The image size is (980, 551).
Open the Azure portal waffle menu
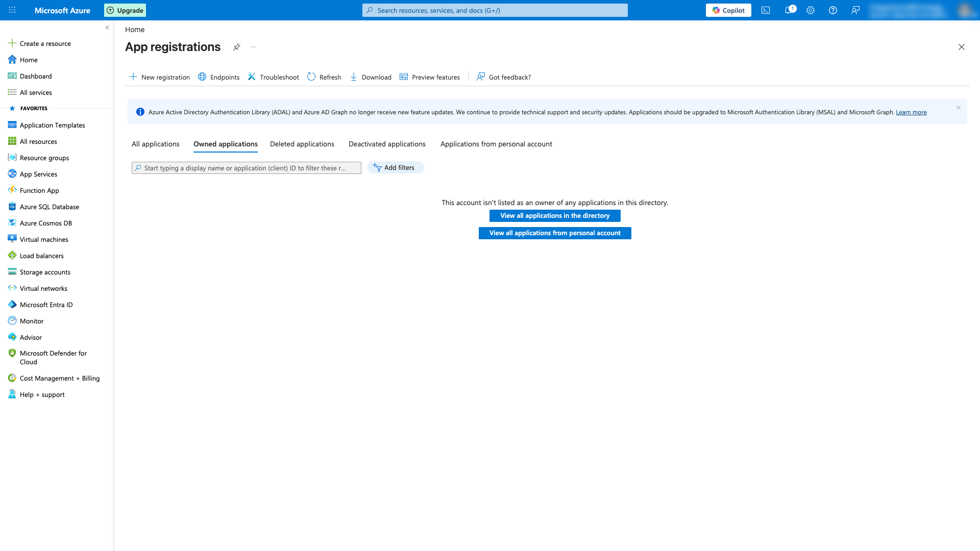pos(12,10)
